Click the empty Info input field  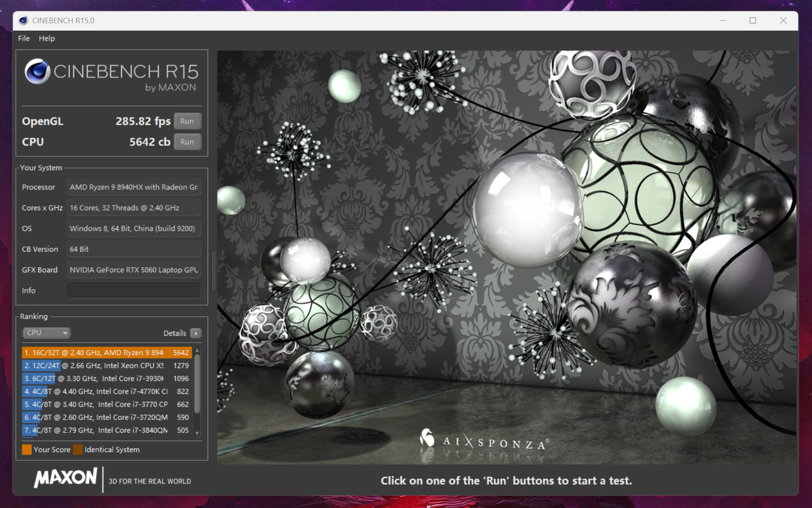pyautogui.click(x=134, y=290)
